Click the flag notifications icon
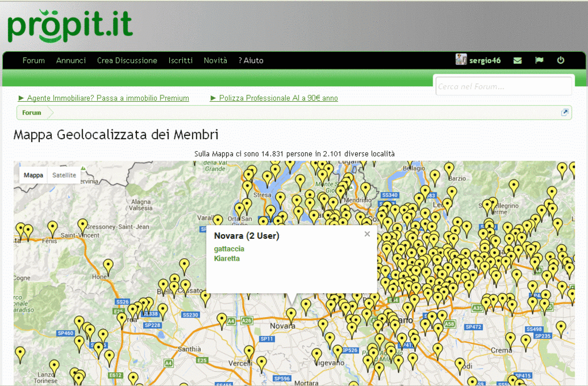The height and width of the screenshot is (386, 588). coord(539,60)
